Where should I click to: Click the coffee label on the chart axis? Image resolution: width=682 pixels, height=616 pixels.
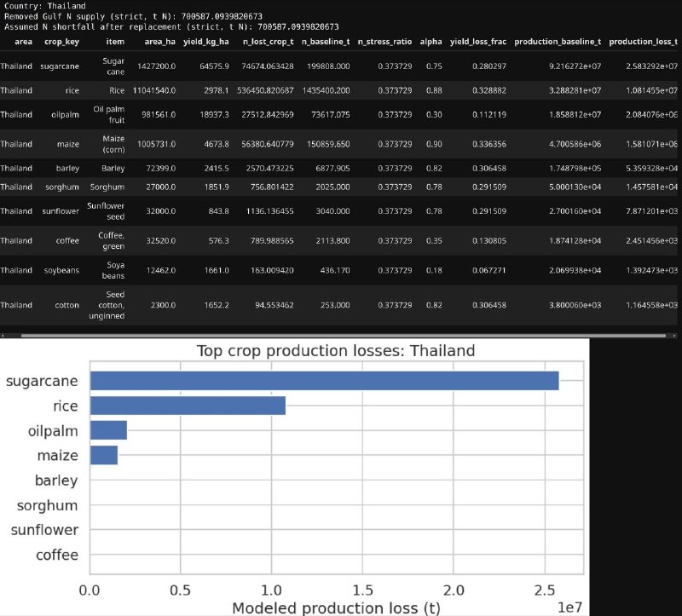57,556
